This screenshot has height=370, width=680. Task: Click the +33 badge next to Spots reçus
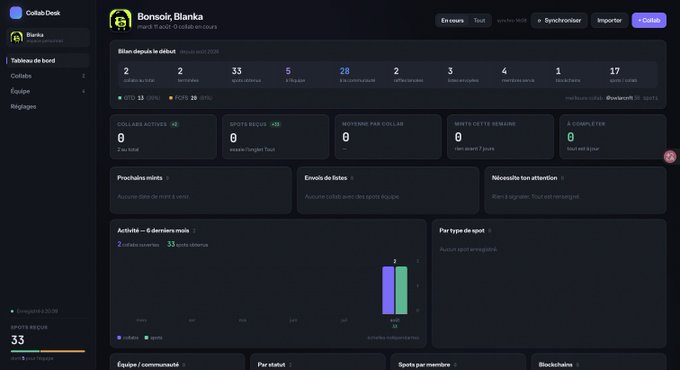click(275, 124)
